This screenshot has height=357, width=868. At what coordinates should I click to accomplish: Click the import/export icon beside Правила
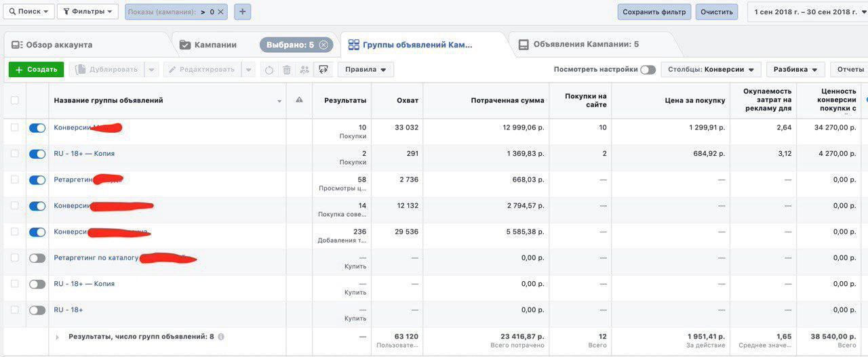click(x=323, y=69)
